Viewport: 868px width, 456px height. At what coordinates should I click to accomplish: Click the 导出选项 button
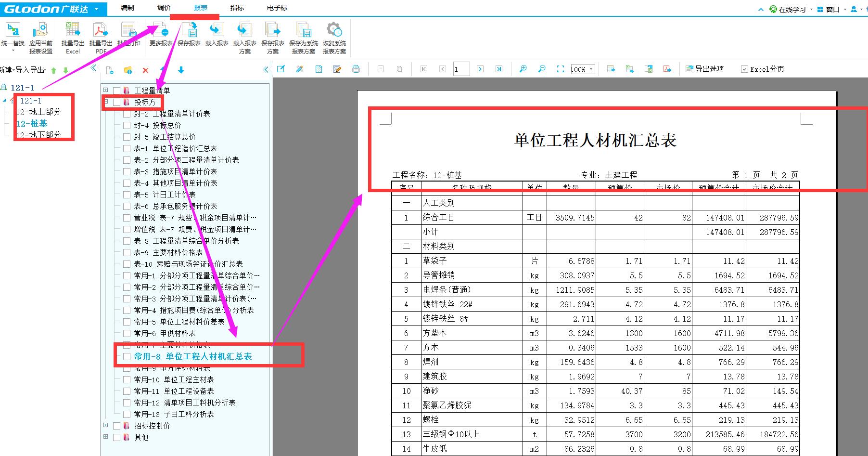point(704,69)
